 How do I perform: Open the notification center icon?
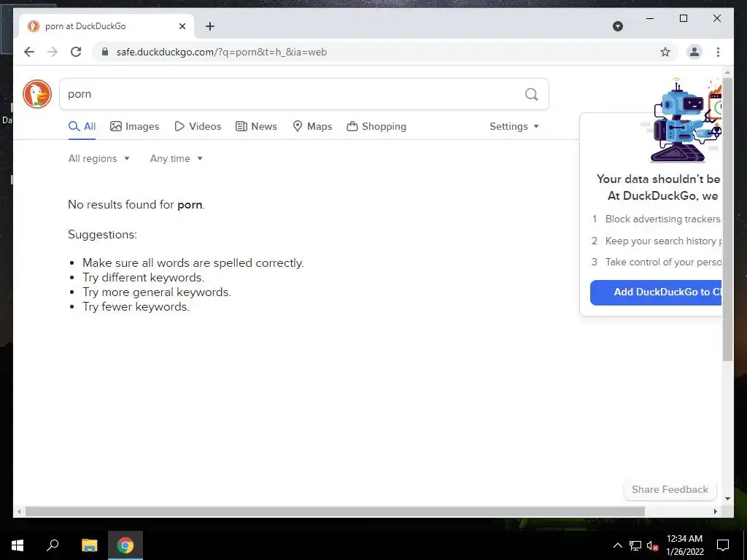coord(723,545)
